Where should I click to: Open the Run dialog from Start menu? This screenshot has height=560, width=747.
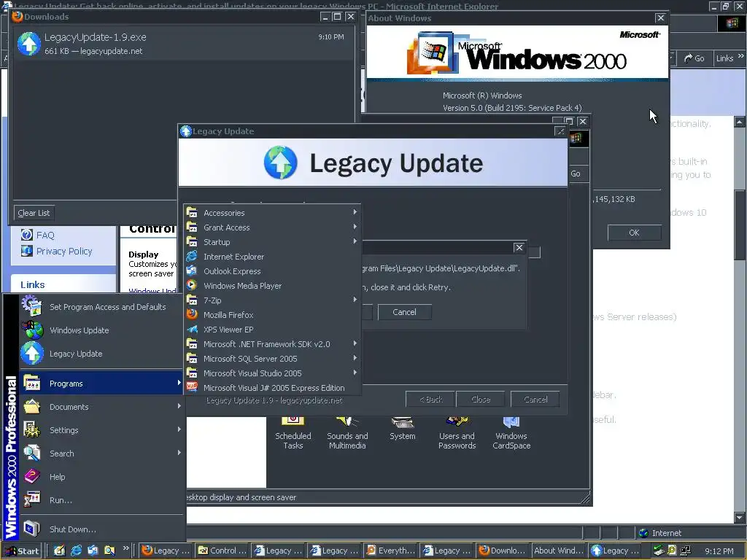point(101,500)
